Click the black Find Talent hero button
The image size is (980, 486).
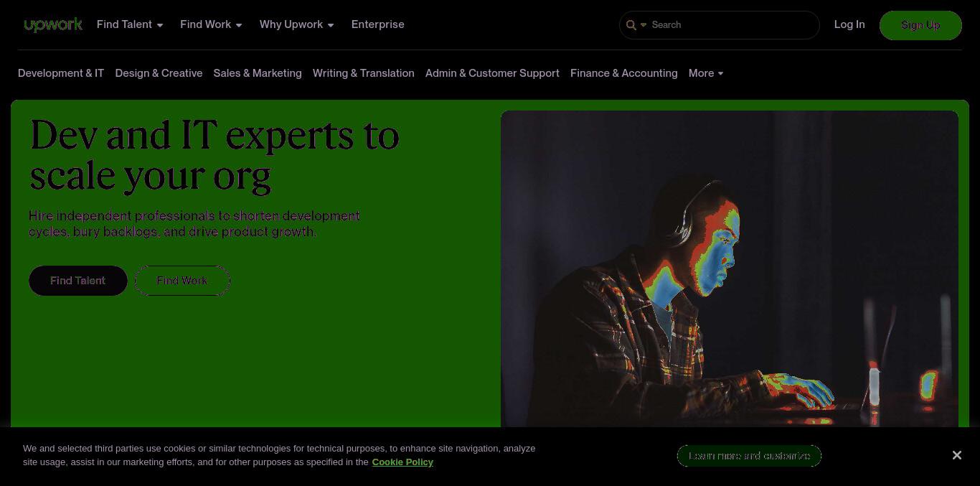[x=78, y=281]
